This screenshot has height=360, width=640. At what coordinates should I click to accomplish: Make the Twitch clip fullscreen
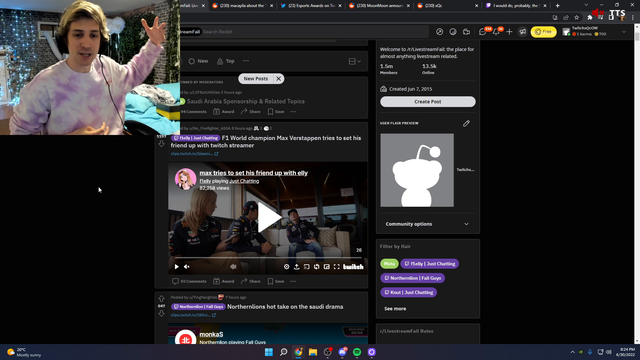pyautogui.click(x=337, y=267)
